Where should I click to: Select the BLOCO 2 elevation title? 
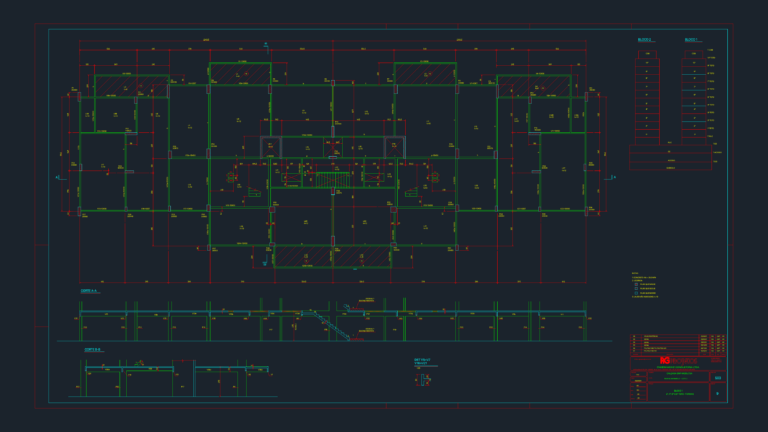click(x=645, y=40)
